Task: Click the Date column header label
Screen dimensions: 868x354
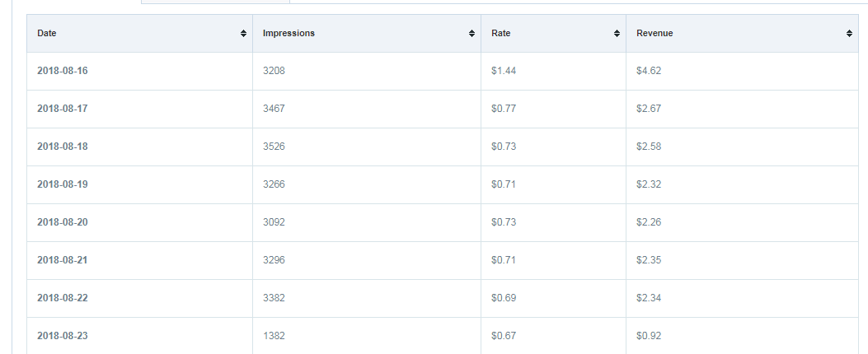Action: (47, 34)
